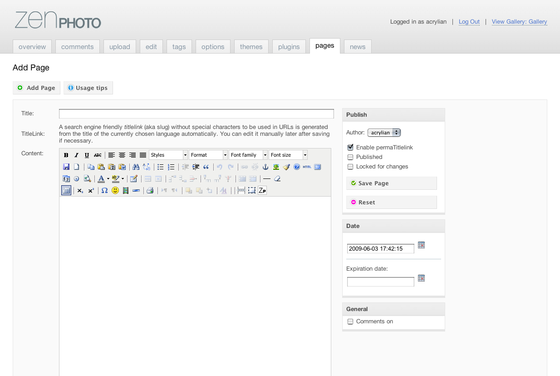Enable the Comments on checkbox

click(x=350, y=321)
